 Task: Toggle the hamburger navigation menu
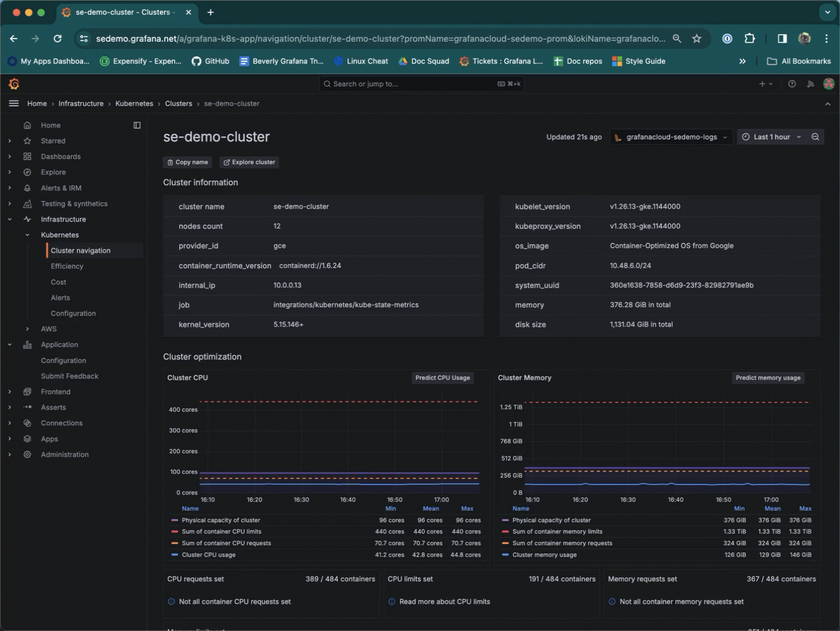coord(13,104)
